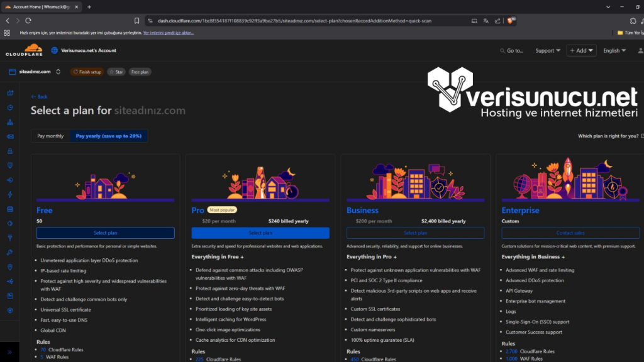The image size is (644, 362).
Task: Open the Speed lightning bolt sidebar icon
Action: 10,195
